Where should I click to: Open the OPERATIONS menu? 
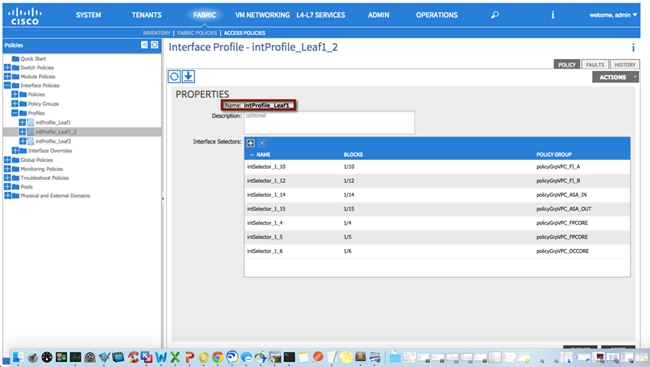pyautogui.click(x=437, y=15)
